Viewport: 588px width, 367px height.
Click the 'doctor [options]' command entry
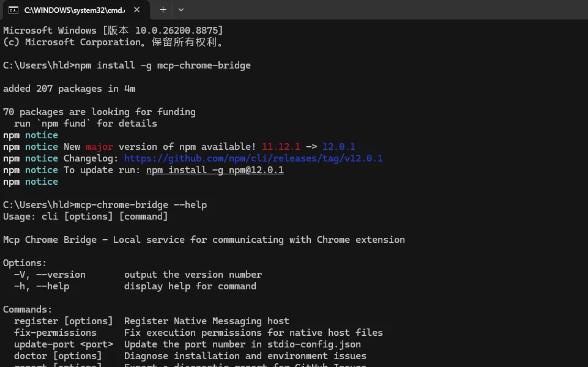coord(58,356)
